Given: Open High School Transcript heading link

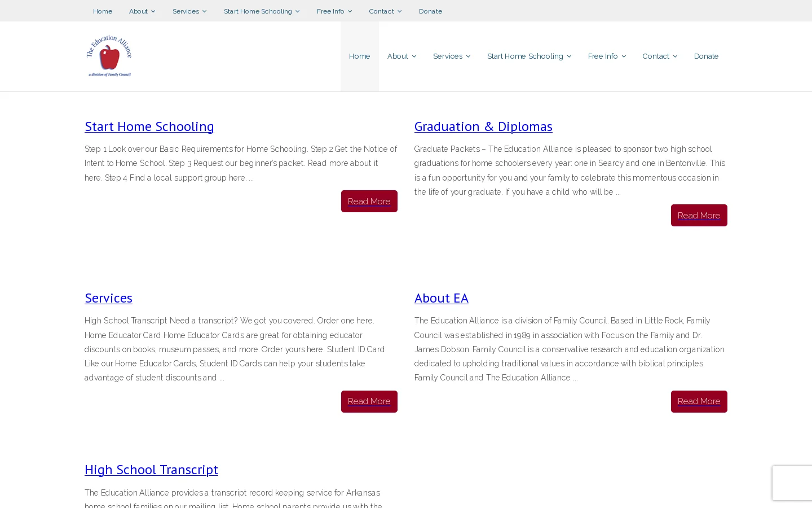Looking at the screenshot, I should coord(151,469).
